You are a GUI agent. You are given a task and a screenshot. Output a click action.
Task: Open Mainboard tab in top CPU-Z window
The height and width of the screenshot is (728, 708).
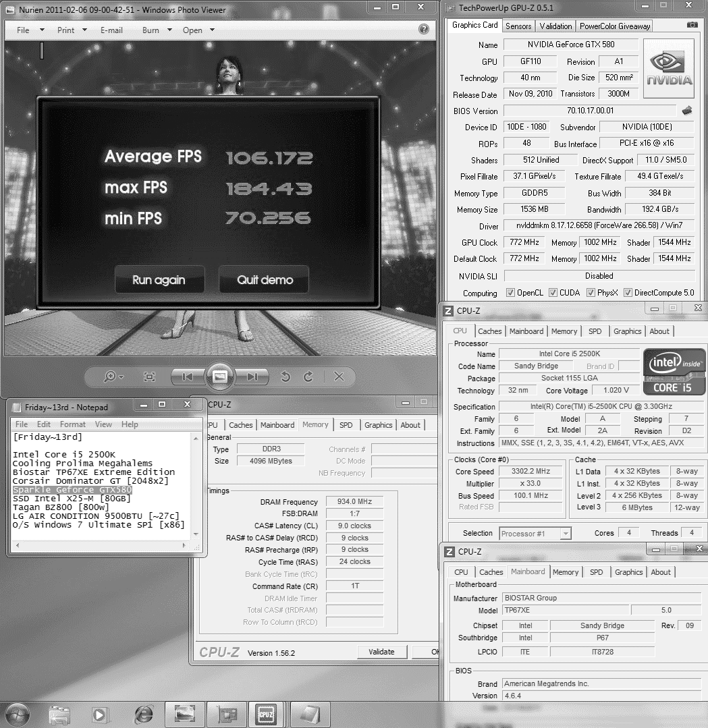click(526, 331)
